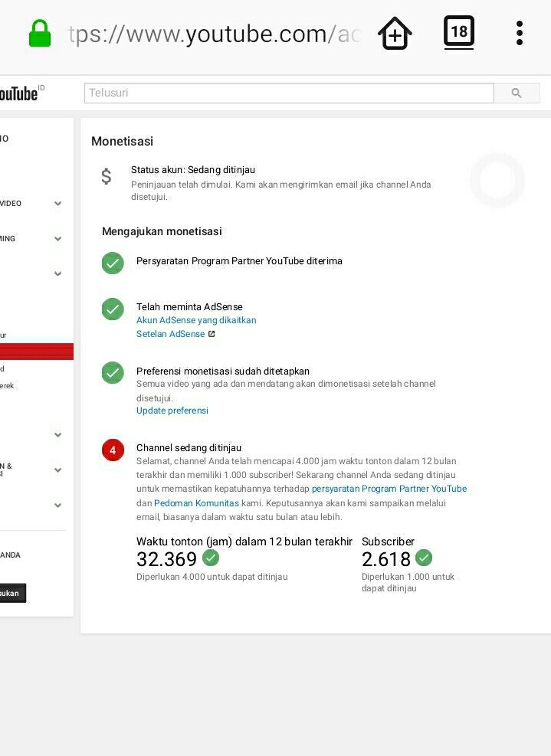Tap the green padlock security icon

pyautogui.click(x=40, y=33)
